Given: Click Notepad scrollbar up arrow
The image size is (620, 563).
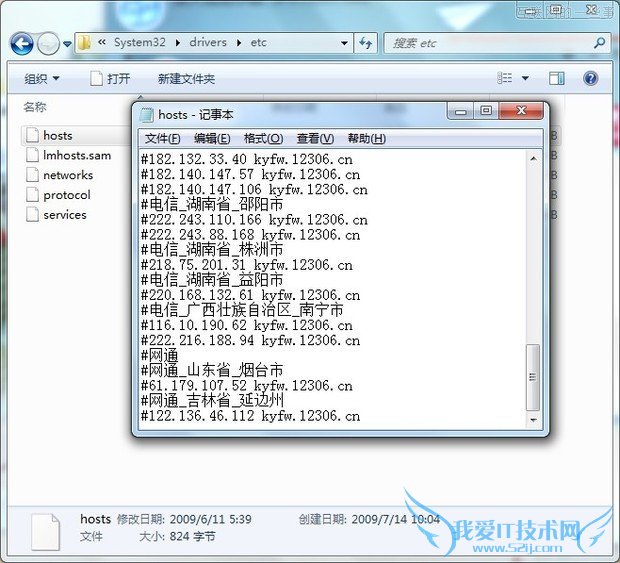Looking at the screenshot, I should pos(533,159).
